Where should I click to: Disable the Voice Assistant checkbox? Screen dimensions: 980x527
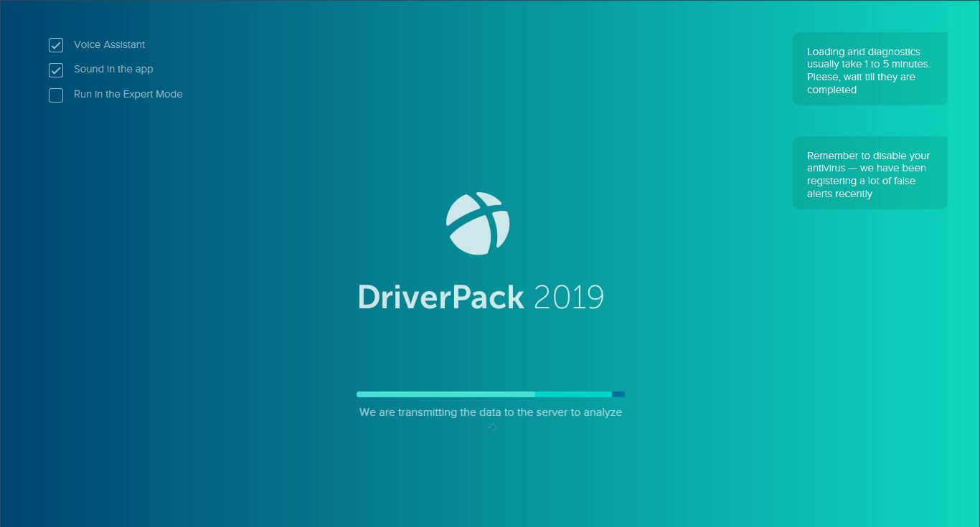pyautogui.click(x=56, y=45)
